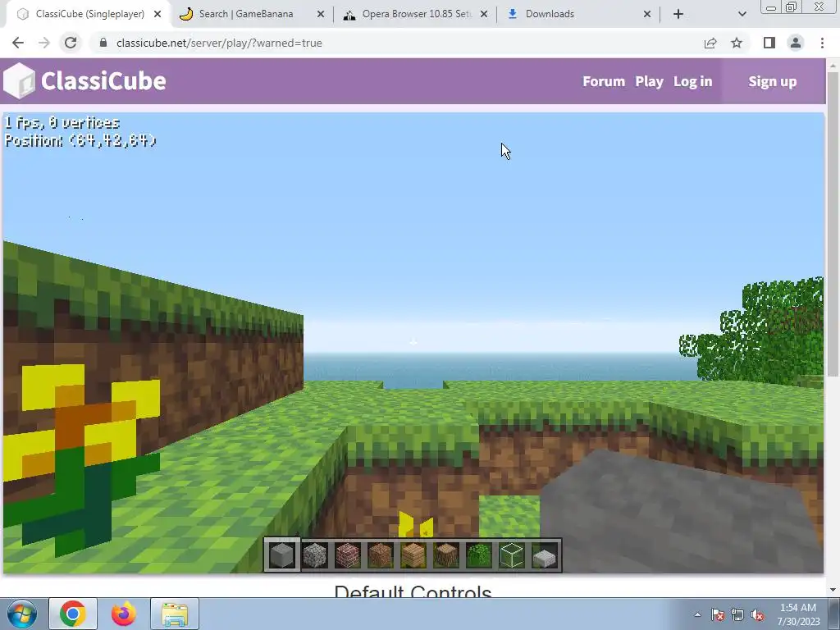Select the log block in hotbar
The image size is (840, 630).
pyautogui.click(x=445, y=555)
